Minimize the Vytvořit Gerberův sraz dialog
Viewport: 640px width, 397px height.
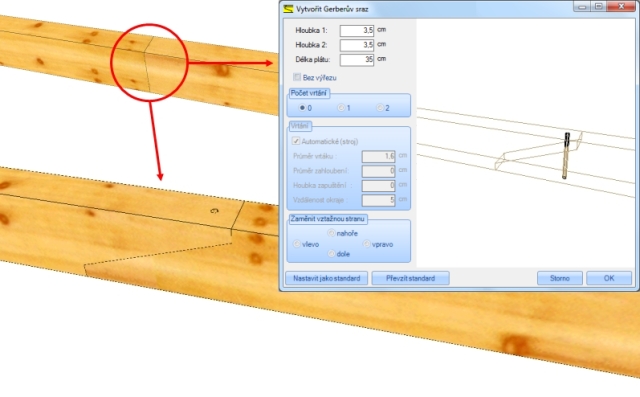click(582, 6)
